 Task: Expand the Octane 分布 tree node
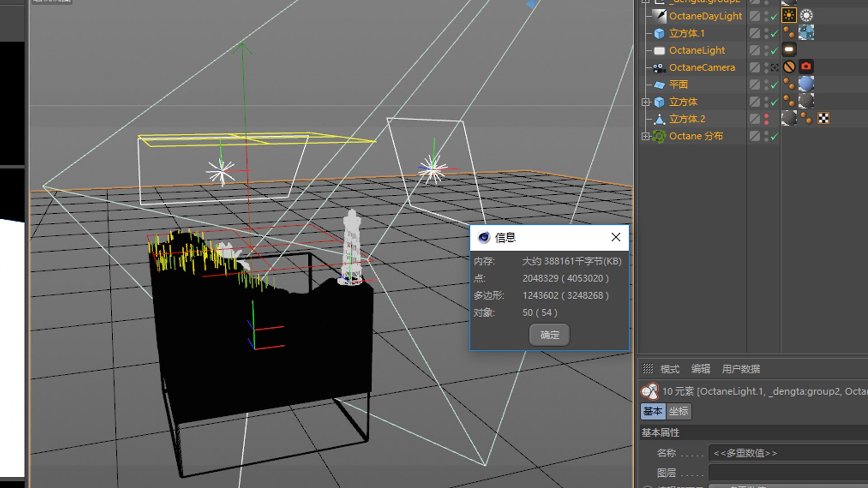(646, 136)
